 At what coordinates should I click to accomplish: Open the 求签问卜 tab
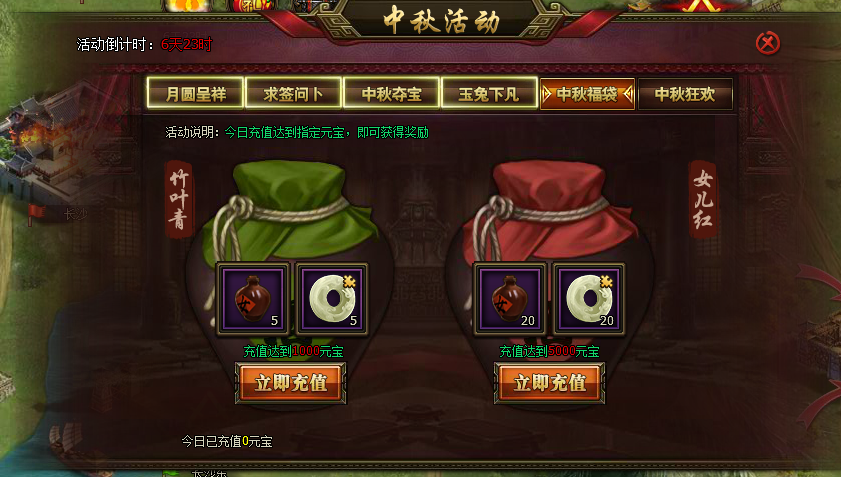click(293, 94)
